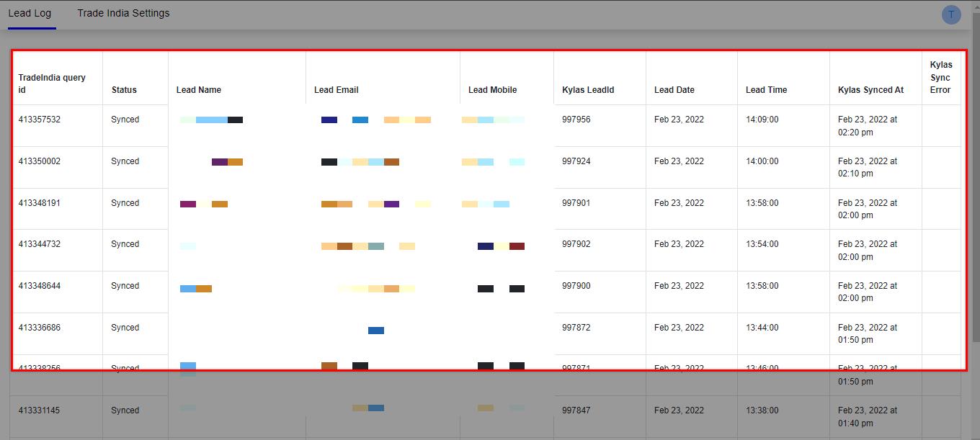Viewport: 980px width, 440px height.
Task: Click synced time 02:20 pm
Action: tap(868, 126)
